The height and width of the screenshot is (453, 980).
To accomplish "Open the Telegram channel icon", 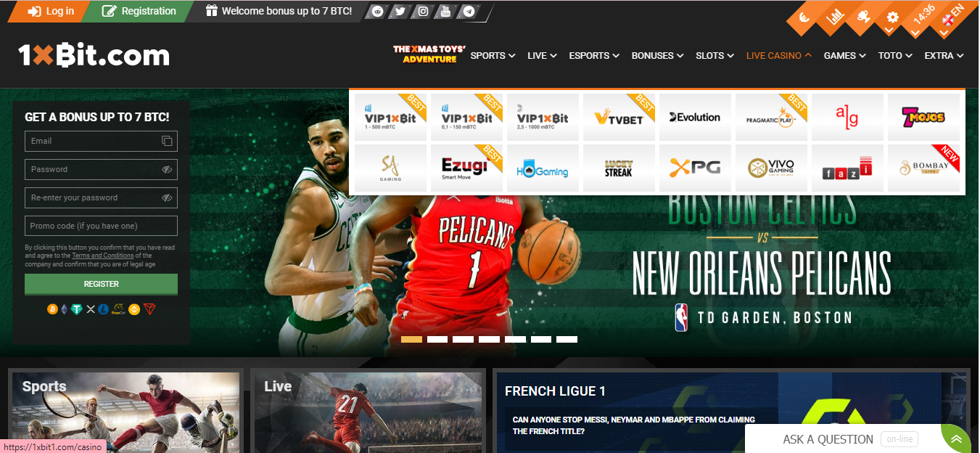I will [469, 12].
